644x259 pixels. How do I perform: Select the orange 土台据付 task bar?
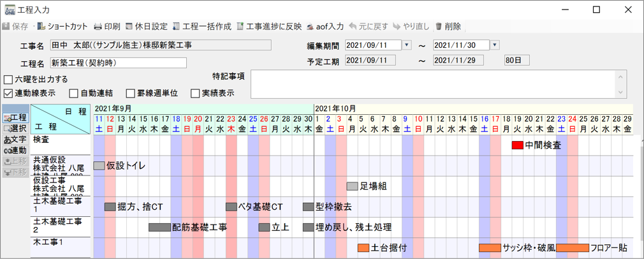363,248
